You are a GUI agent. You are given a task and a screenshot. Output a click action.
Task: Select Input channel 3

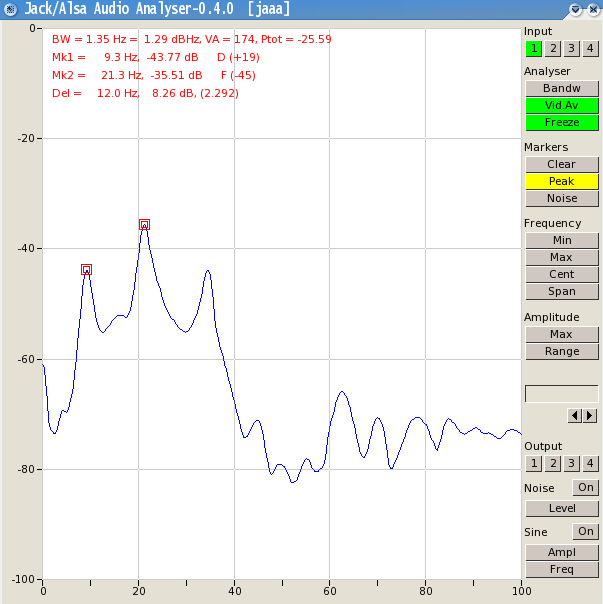point(571,49)
